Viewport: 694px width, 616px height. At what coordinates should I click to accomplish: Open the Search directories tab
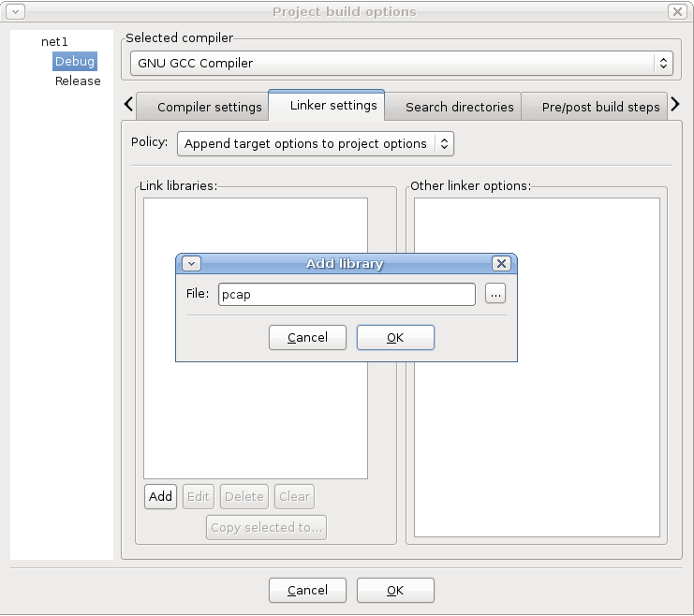click(459, 107)
